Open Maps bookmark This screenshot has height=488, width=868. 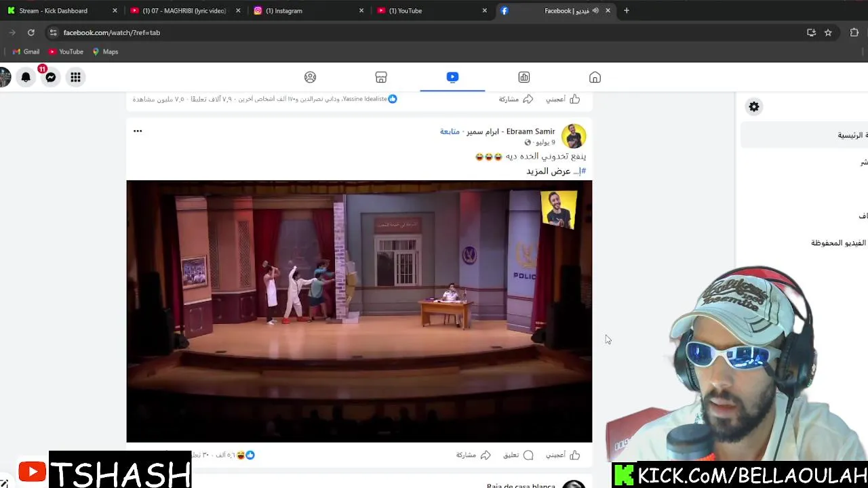[x=105, y=52]
